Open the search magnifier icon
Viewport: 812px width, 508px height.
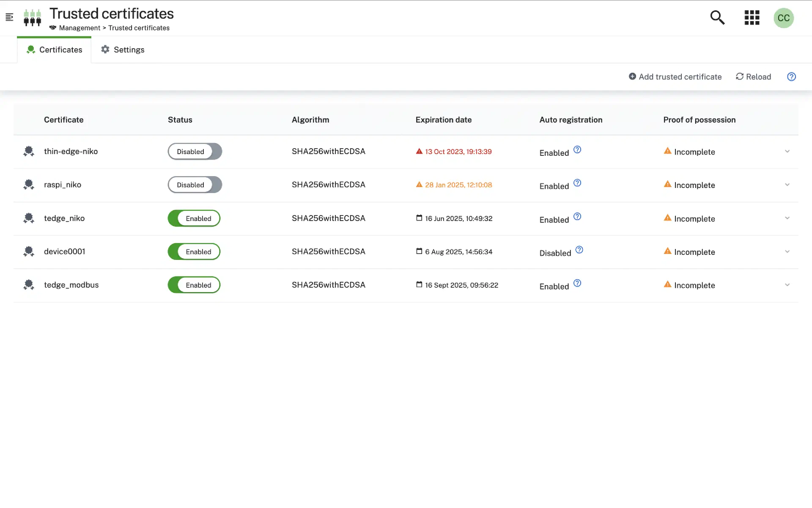pyautogui.click(x=717, y=18)
